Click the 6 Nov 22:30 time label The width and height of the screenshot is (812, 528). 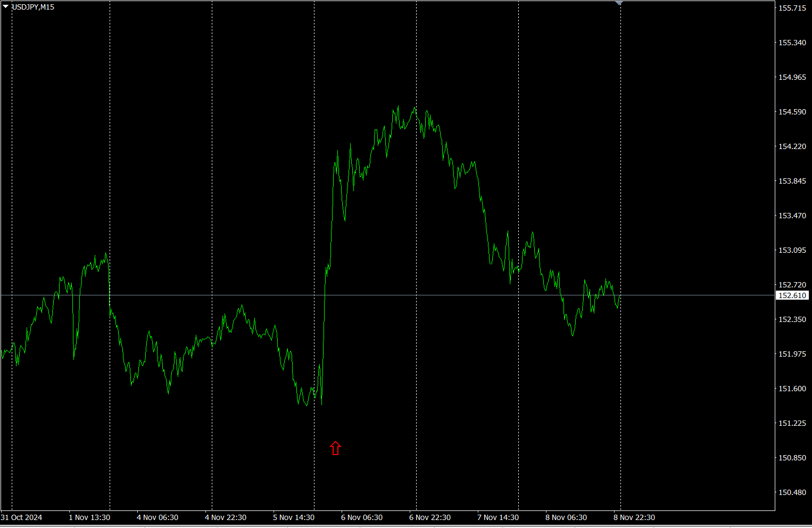click(x=430, y=517)
